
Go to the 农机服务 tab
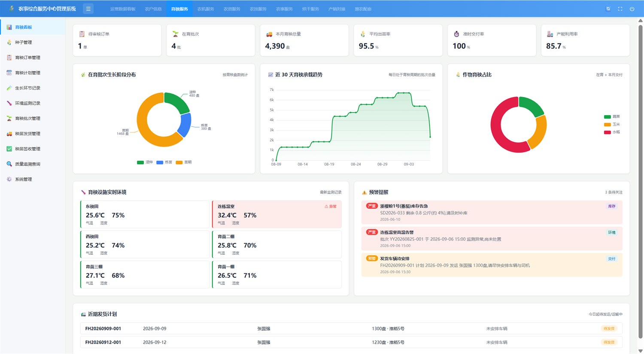206,9
